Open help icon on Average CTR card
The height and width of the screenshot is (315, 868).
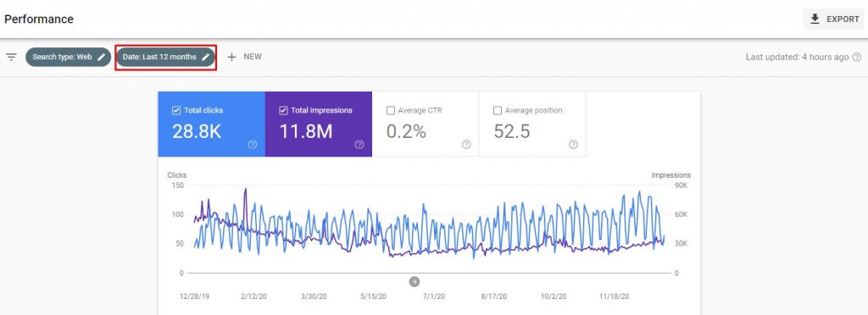point(466,144)
